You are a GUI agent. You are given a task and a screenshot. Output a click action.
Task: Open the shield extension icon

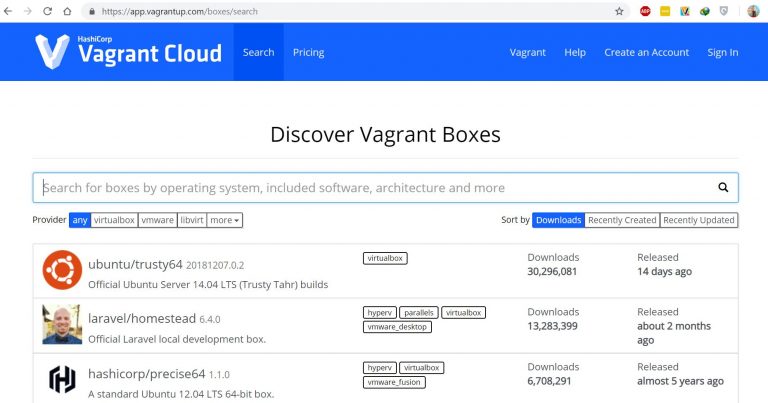pos(723,11)
